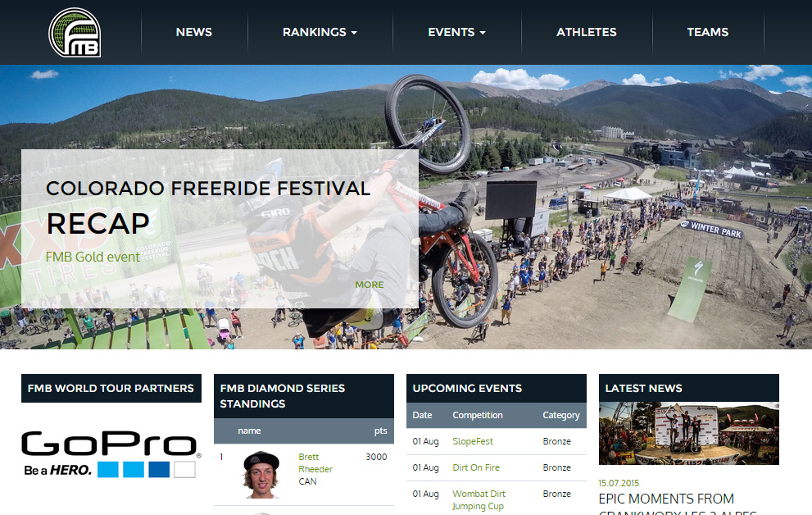Click the Upcoming Events panel header
Viewport: 812px width, 515px height.
coord(496,388)
